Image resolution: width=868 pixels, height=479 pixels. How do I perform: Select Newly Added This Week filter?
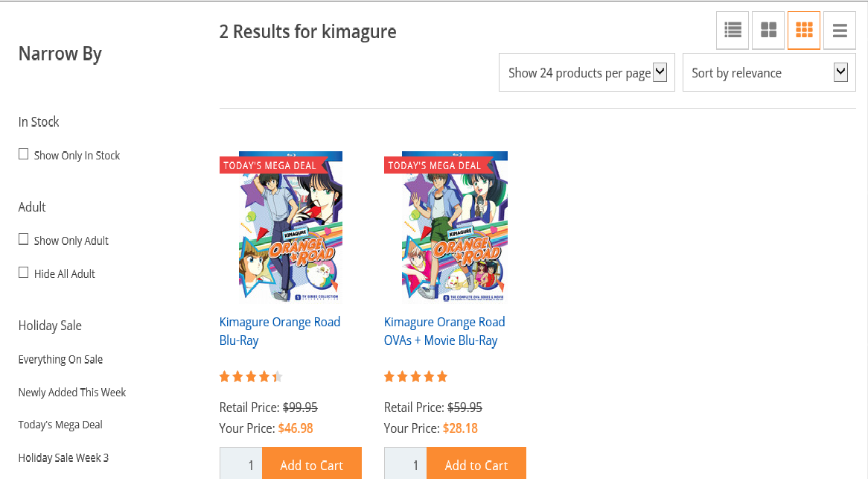coord(72,392)
